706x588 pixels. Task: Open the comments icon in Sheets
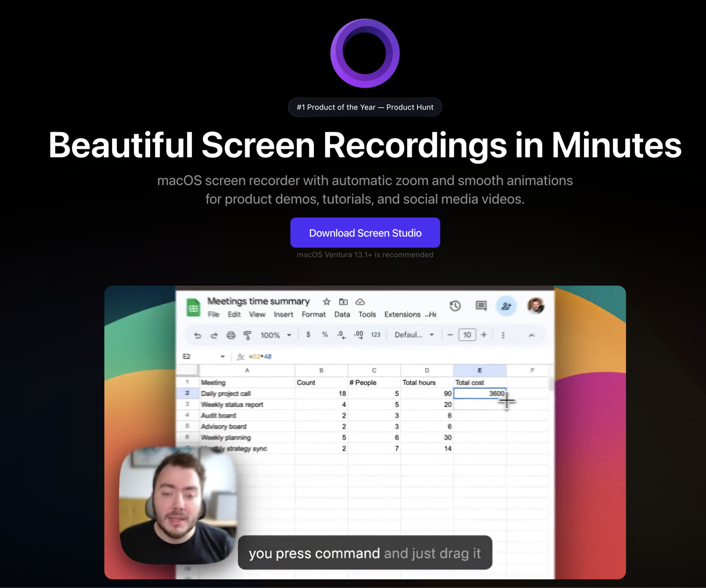click(x=481, y=306)
